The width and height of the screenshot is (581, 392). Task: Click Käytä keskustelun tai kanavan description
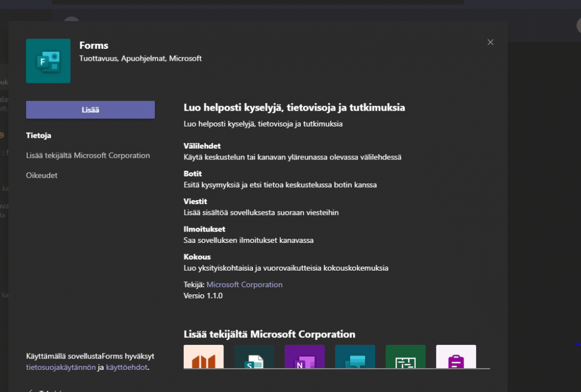[x=292, y=157]
